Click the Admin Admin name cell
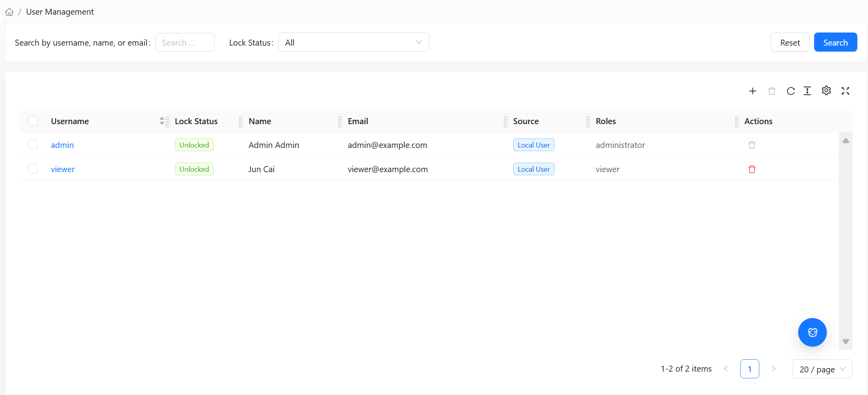 coord(274,145)
